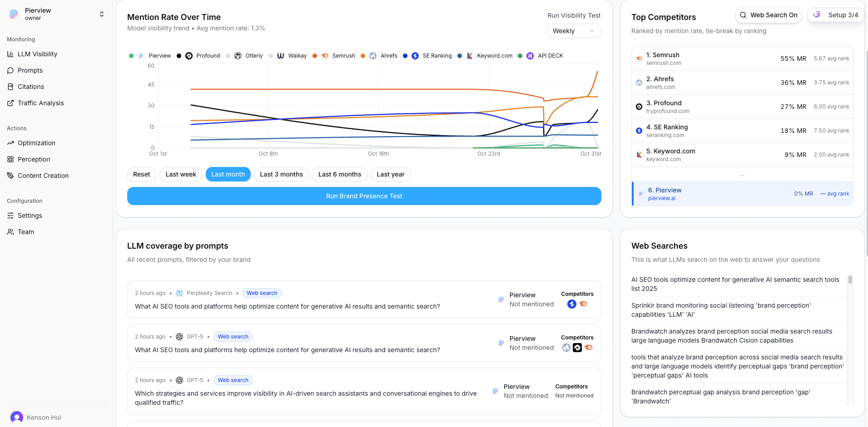The image size is (868, 427).
Task: Click the Prompts speech bubble icon
Action: coord(10,70)
